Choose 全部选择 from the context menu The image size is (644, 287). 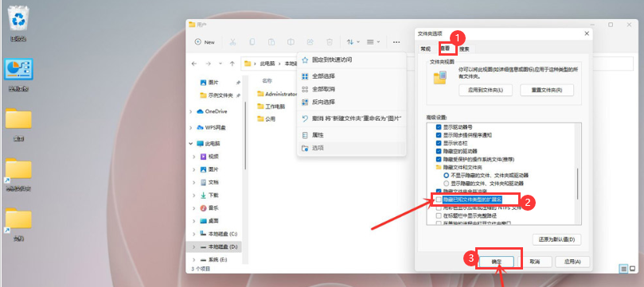323,76
